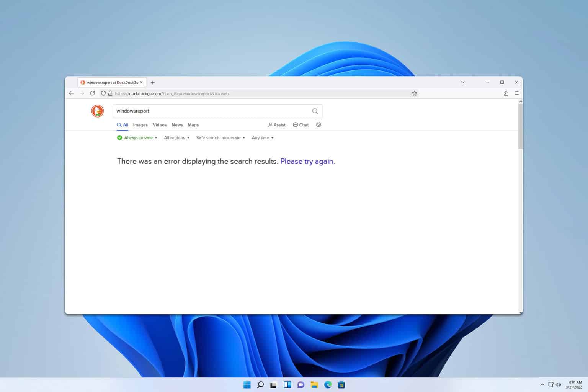The image size is (588, 392).
Task: Open Microsoft Store from taskbar
Action: coord(341,385)
